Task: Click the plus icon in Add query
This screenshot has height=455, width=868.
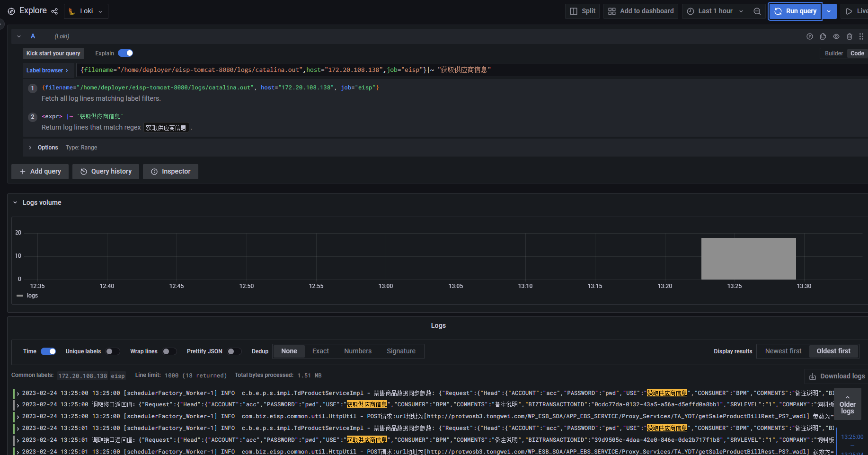Action: [x=23, y=172]
